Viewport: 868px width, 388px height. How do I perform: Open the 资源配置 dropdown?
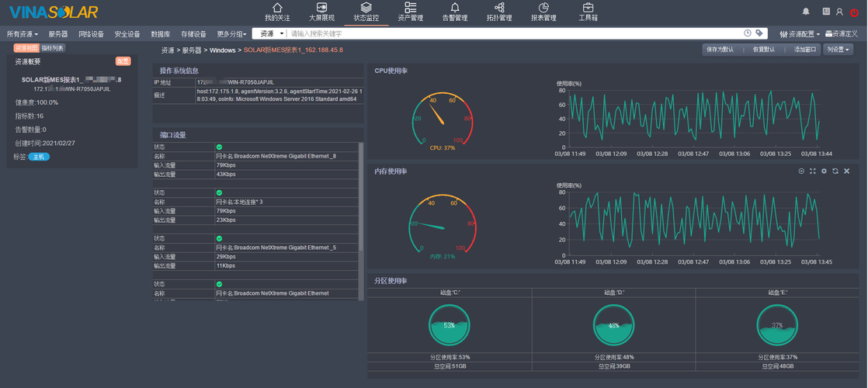(x=800, y=34)
